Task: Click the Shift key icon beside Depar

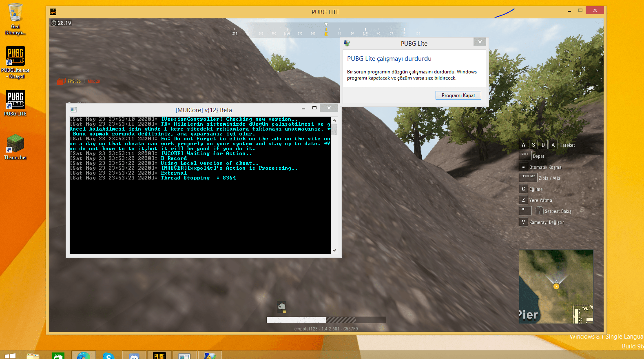Action: click(525, 155)
